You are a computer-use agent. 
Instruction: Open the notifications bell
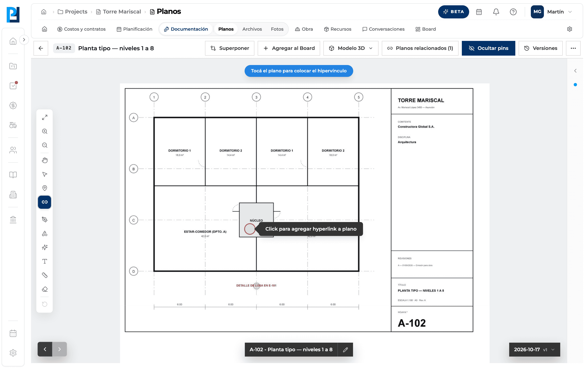tap(496, 12)
